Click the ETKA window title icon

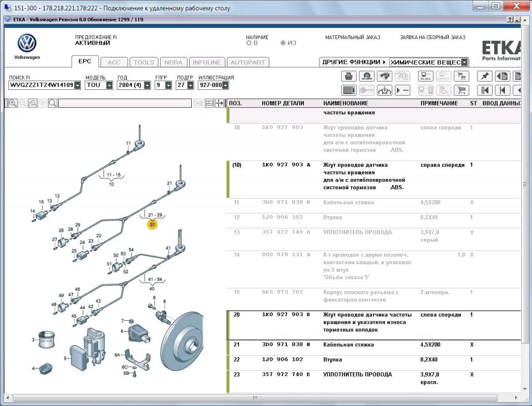coord(8,19)
